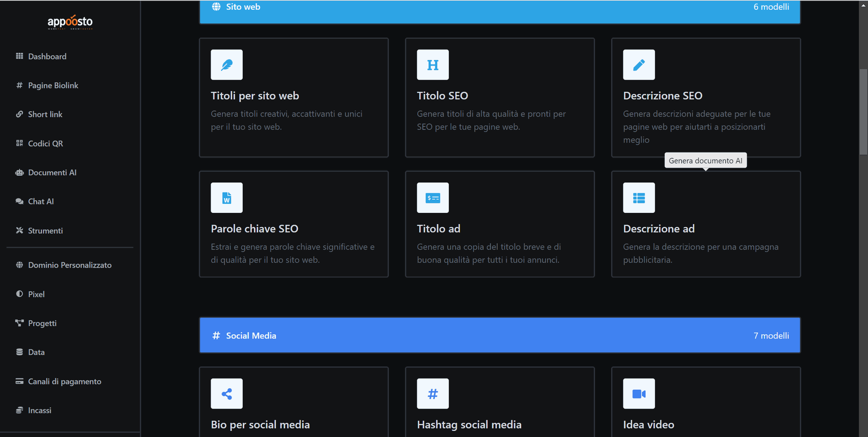Go to Documenti AI in sidebar

(52, 173)
